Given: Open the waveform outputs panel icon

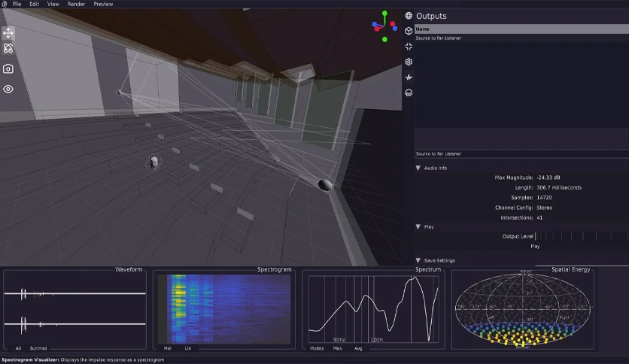Looking at the screenshot, I should [x=409, y=77].
